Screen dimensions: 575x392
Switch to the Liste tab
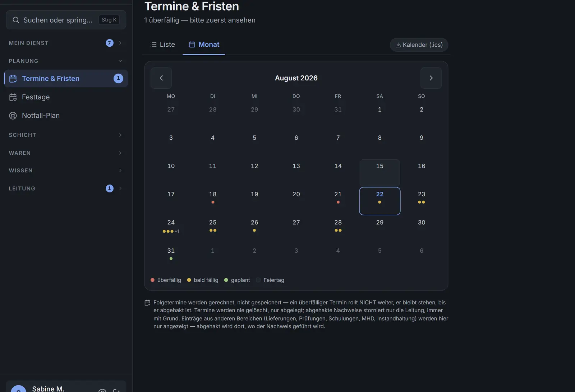(x=162, y=45)
